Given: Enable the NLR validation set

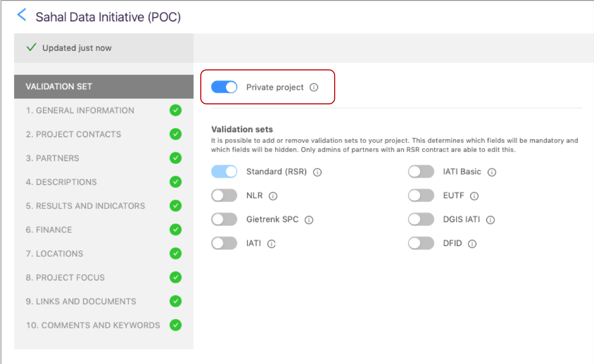Looking at the screenshot, I should coord(224,195).
